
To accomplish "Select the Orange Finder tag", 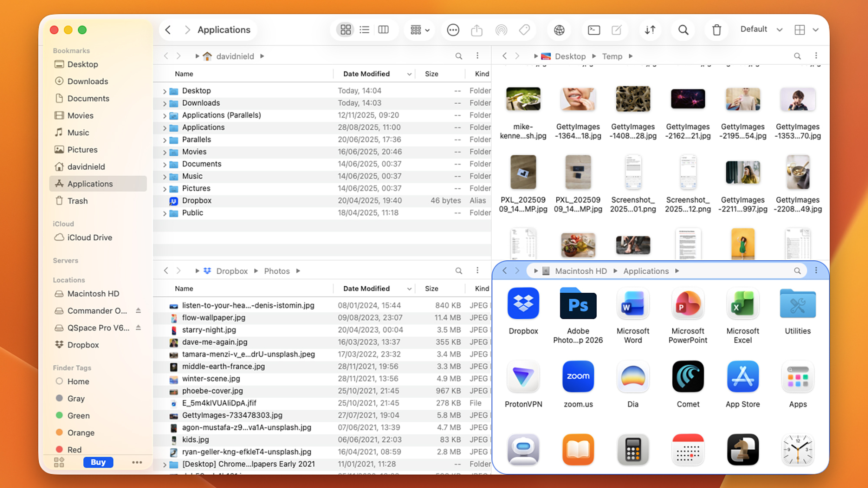I will click(81, 432).
